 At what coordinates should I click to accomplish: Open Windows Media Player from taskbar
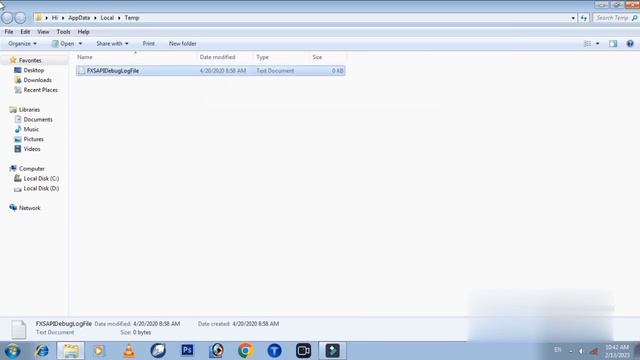99,351
